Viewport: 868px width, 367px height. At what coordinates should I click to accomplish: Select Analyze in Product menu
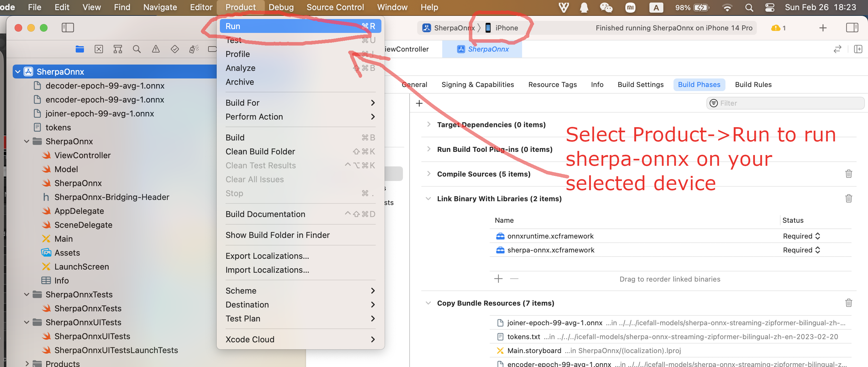click(x=300, y=68)
